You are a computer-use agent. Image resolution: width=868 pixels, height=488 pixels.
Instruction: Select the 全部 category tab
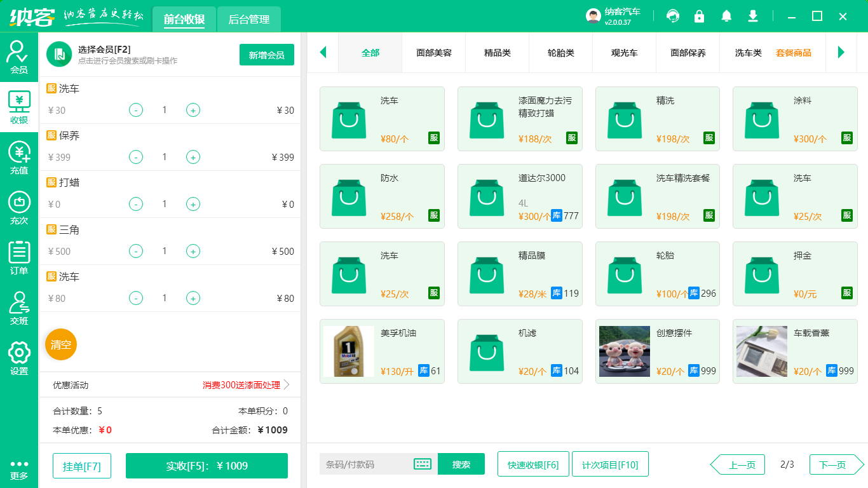tap(370, 53)
